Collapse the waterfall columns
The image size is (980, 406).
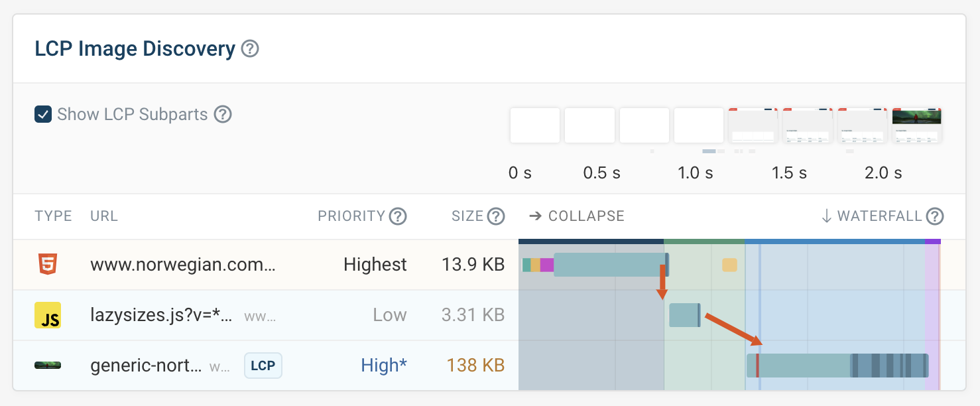tap(577, 216)
